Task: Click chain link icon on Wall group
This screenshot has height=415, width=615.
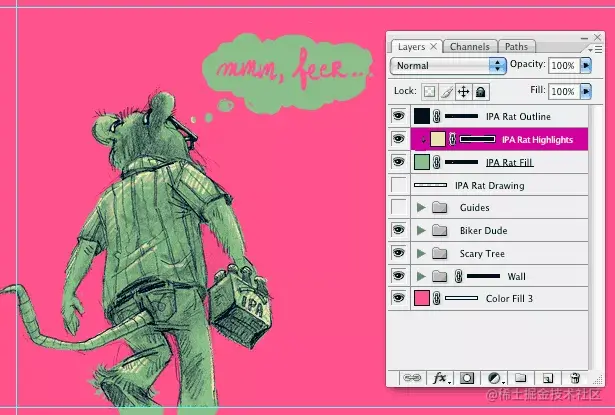Action: (x=458, y=276)
